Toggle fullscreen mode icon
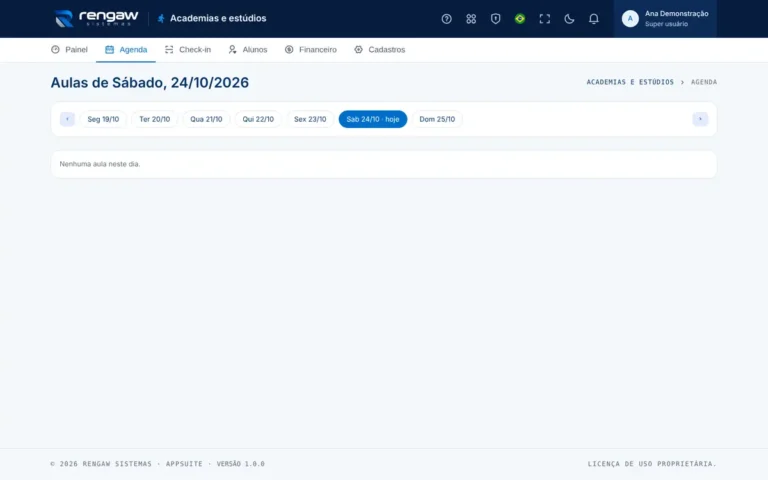768x480 pixels. [544, 19]
